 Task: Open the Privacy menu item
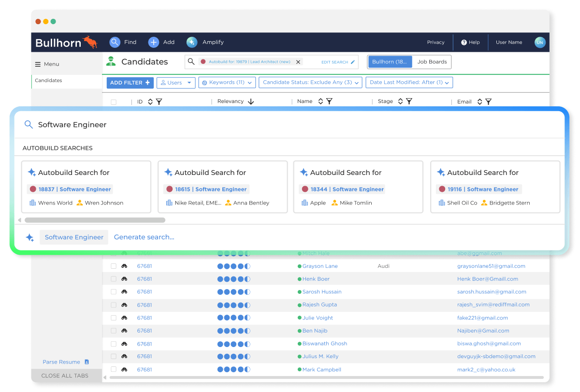click(x=435, y=43)
